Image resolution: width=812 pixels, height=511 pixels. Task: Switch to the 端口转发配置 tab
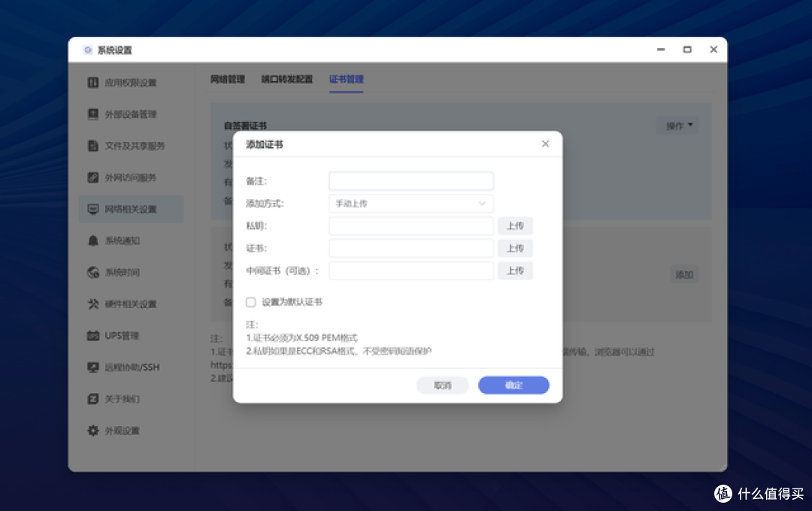[287, 79]
